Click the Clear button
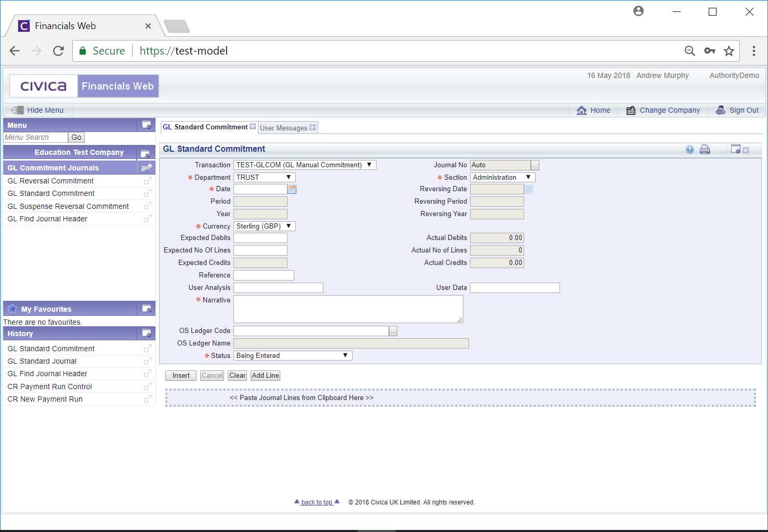This screenshot has width=768, height=532. [x=237, y=376]
